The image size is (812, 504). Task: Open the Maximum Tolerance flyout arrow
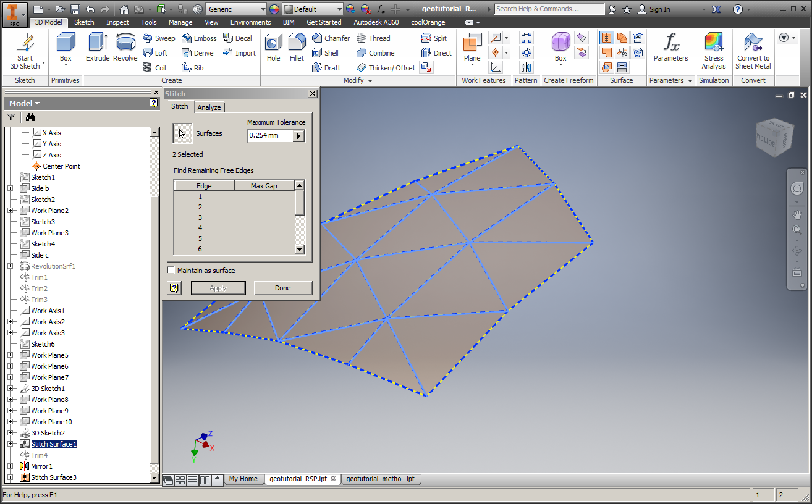click(x=299, y=136)
